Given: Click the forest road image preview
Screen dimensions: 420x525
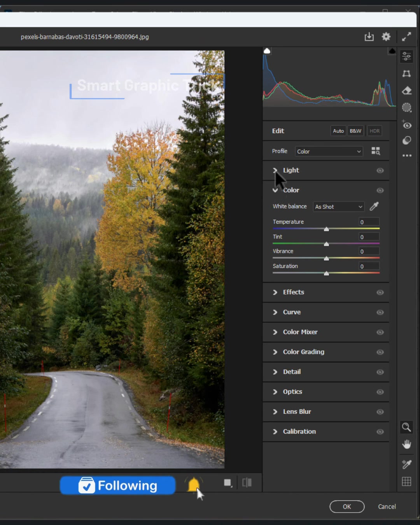Looking at the screenshot, I should click(x=112, y=259).
